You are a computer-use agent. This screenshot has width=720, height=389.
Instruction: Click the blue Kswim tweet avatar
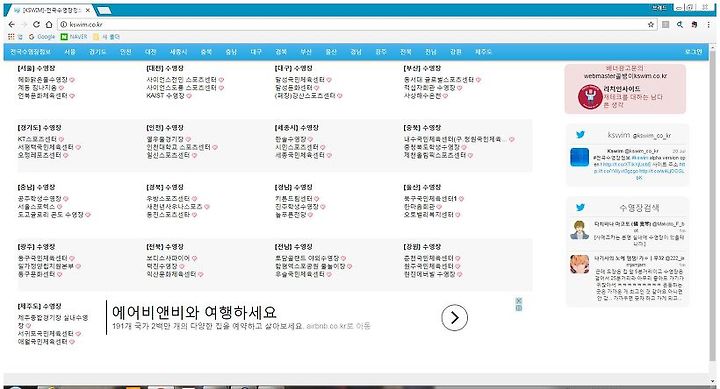click(579, 157)
